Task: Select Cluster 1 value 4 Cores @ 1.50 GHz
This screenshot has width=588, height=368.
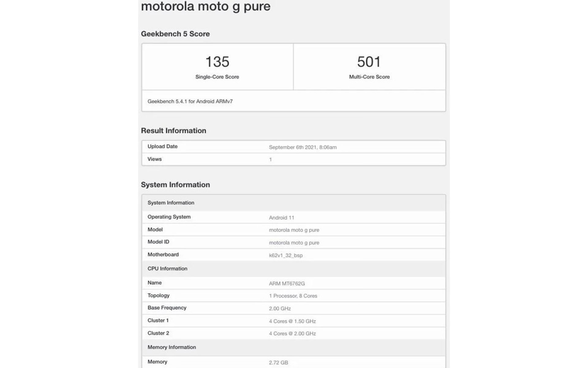Action: tap(292, 321)
